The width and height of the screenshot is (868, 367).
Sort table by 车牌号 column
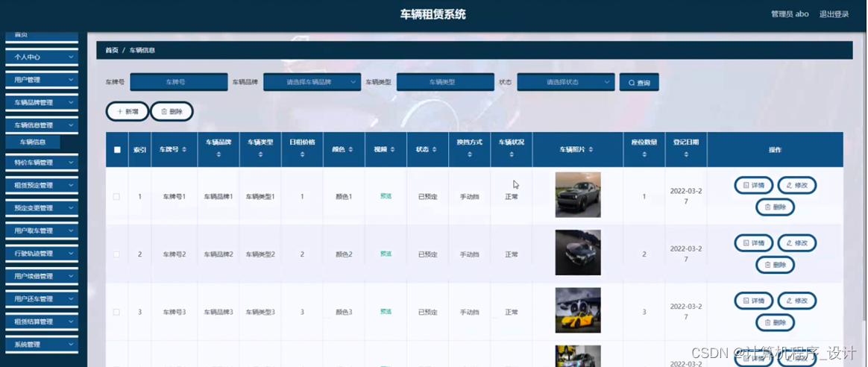tap(184, 149)
